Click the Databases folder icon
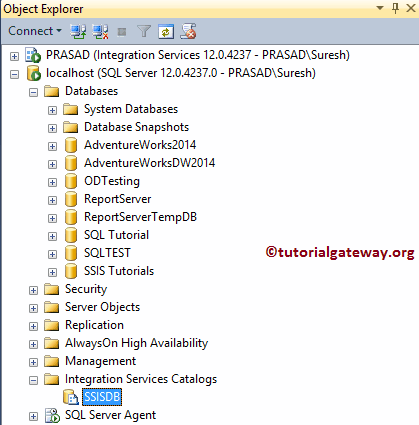Screen dimensions: 419x425 52,91
